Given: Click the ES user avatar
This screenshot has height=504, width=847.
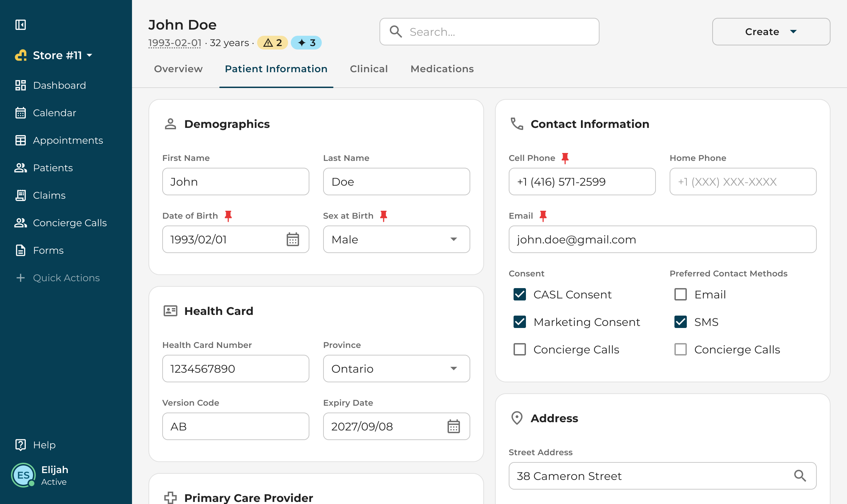Looking at the screenshot, I should click(x=23, y=475).
